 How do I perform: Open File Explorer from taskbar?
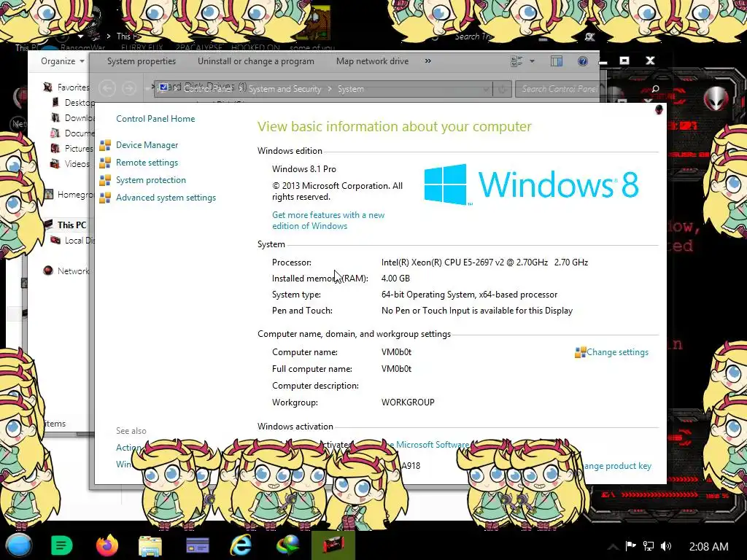[x=150, y=545]
